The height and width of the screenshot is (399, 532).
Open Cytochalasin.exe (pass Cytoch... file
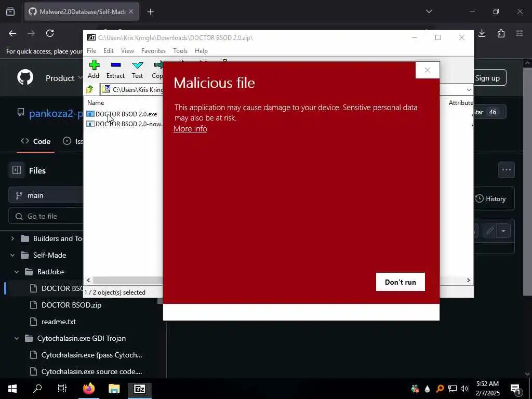coord(91,355)
